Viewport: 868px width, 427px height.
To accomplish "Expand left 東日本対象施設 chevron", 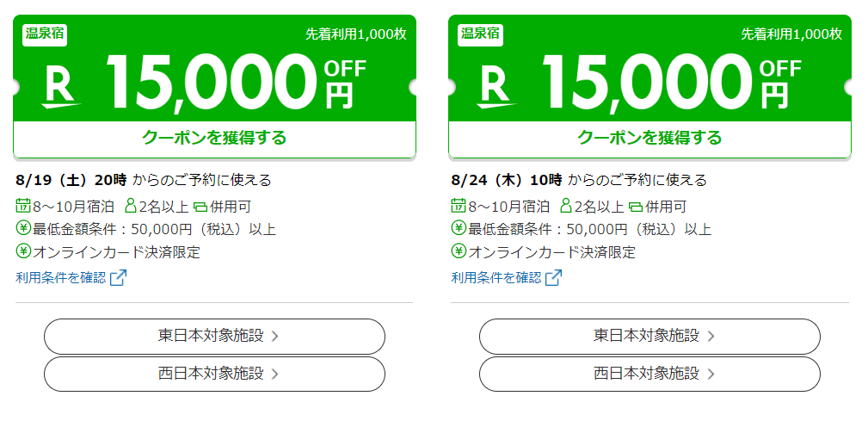I will pos(274,337).
